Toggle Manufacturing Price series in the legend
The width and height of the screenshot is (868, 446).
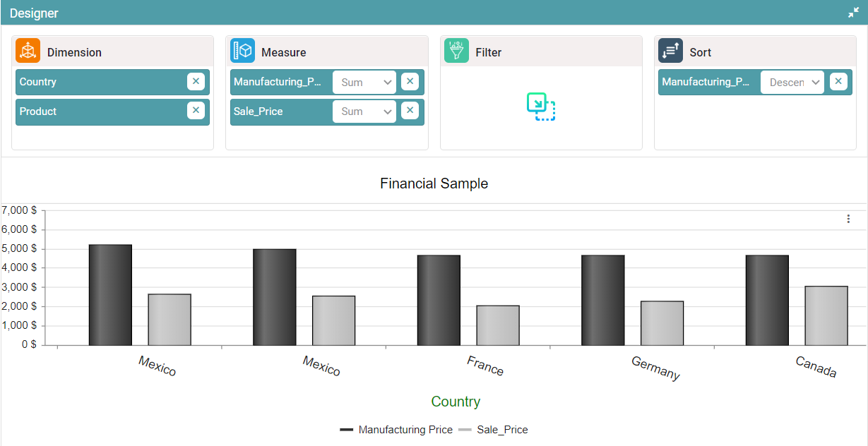[x=397, y=430]
